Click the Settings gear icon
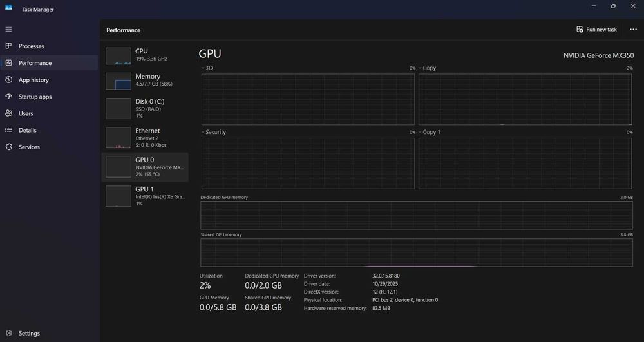The width and height of the screenshot is (644, 342). point(8,333)
